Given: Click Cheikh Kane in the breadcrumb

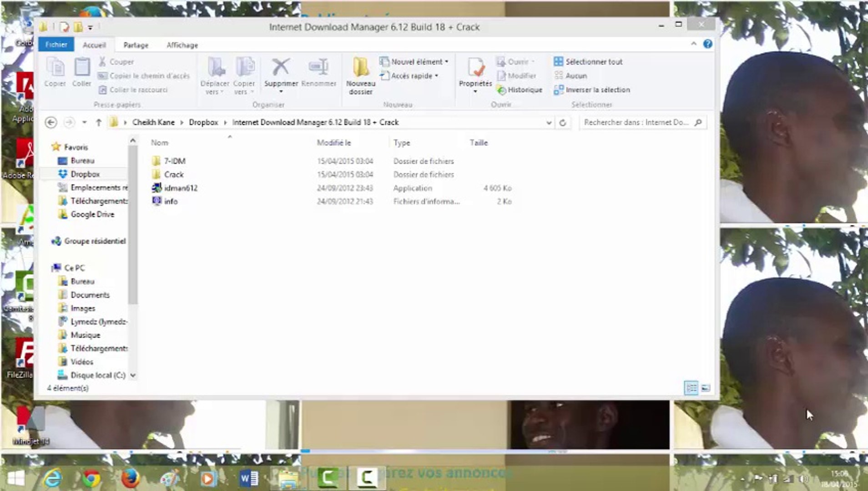Looking at the screenshot, I should pos(153,122).
